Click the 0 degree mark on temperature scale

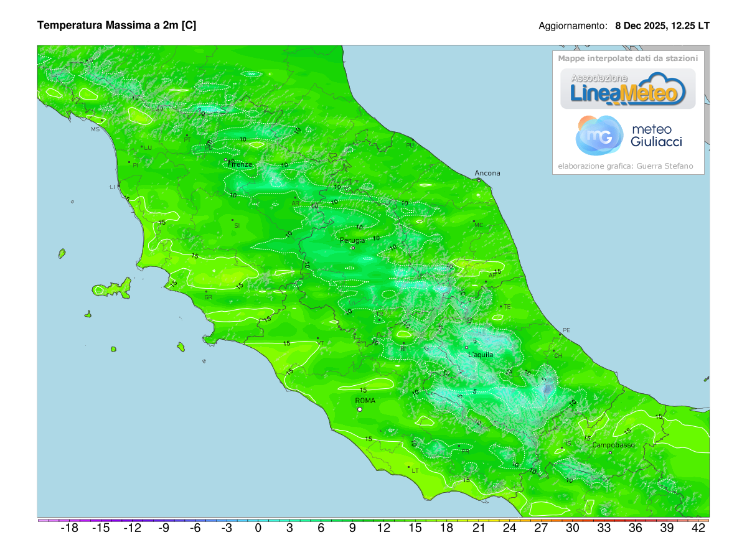click(257, 528)
